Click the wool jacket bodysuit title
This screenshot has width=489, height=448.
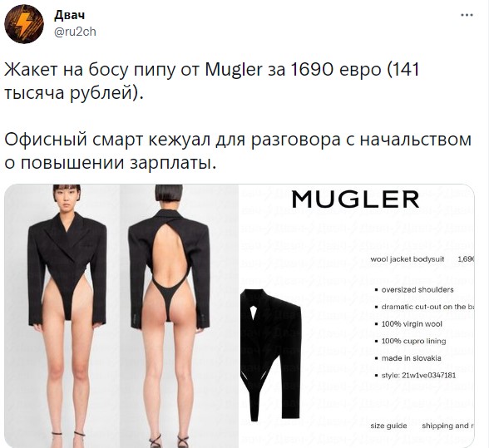[407, 259]
